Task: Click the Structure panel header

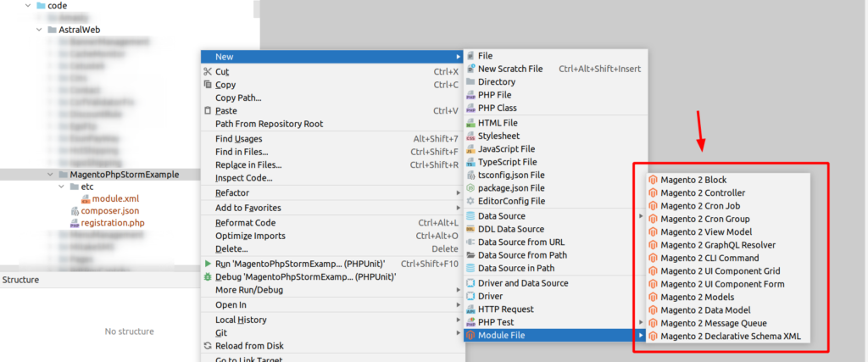Action: tap(20, 280)
